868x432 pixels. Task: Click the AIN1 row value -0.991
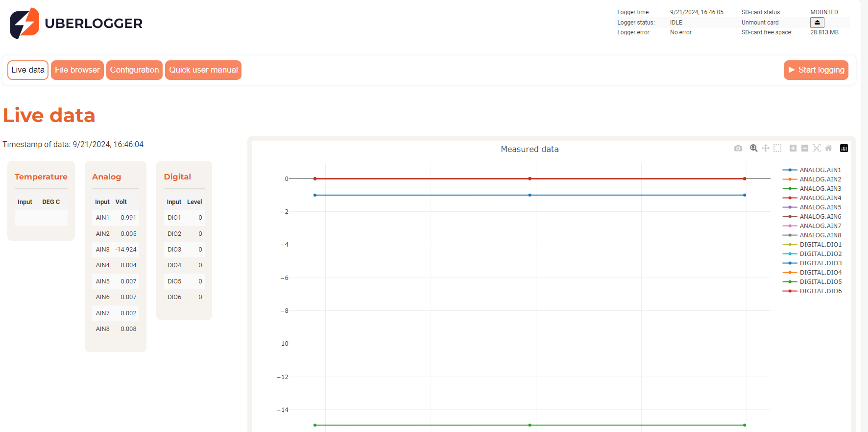point(127,218)
